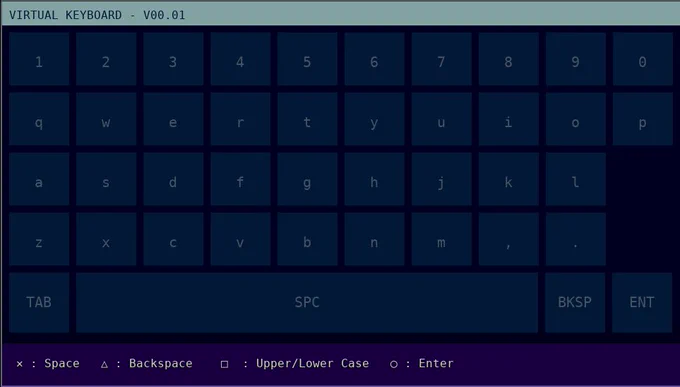Select the l key

click(576, 179)
